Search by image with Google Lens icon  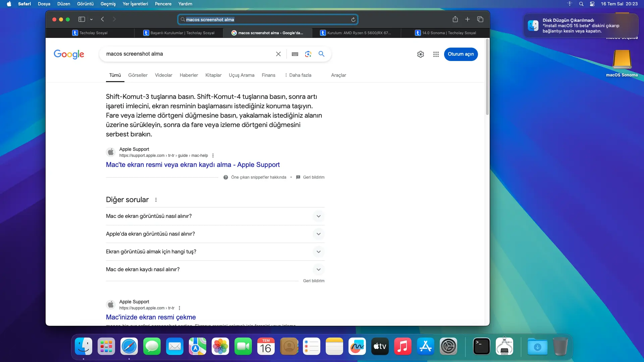coord(308,54)
